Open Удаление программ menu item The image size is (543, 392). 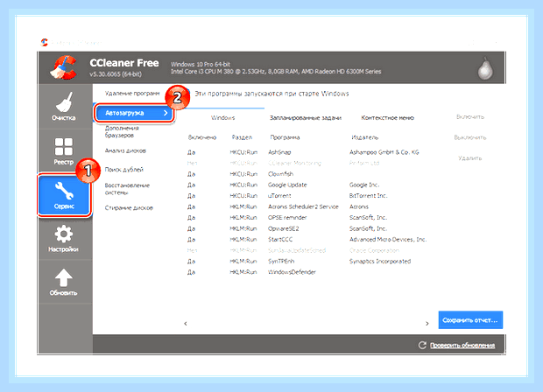(132, 94)
